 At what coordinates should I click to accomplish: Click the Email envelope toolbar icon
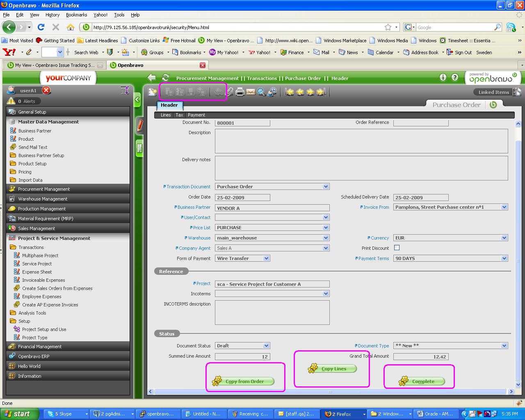coord(251,92)
